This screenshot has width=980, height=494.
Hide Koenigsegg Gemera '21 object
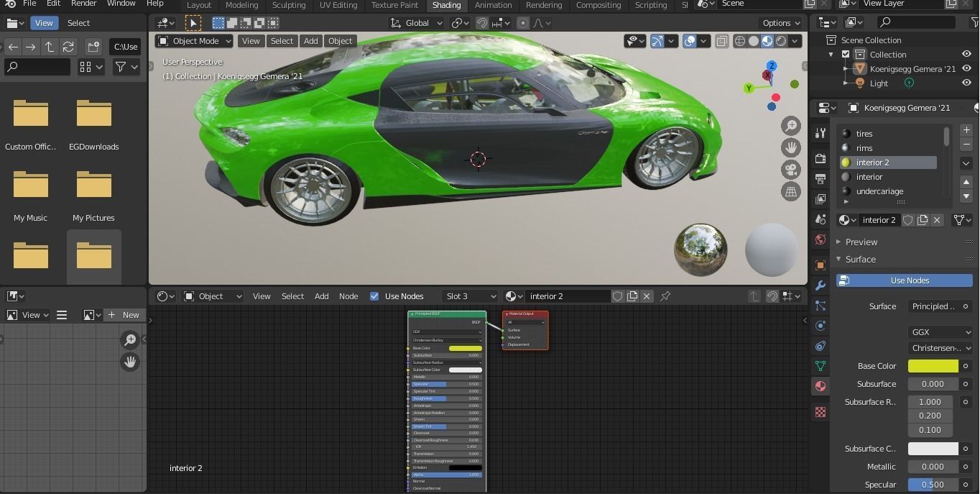pos(967,69)
